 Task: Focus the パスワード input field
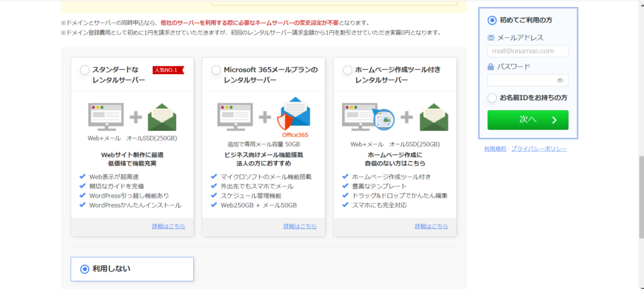click(528, 81)
